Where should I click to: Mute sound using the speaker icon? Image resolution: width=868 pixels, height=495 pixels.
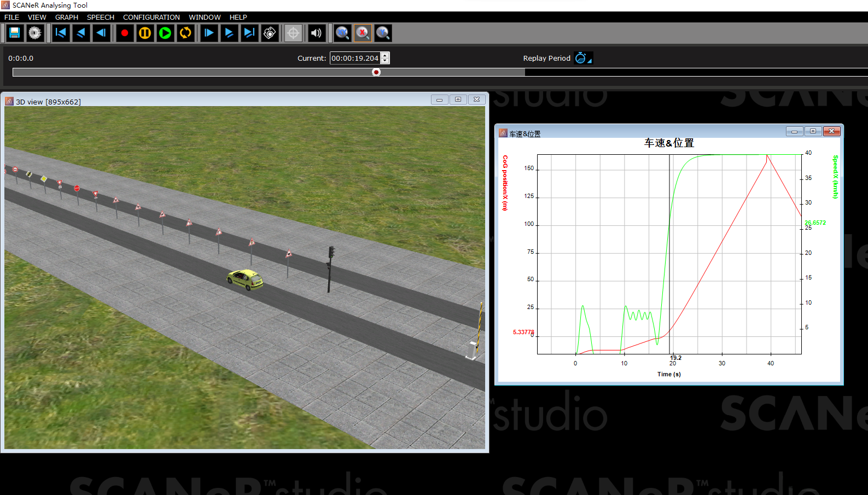tap(317, 33)
